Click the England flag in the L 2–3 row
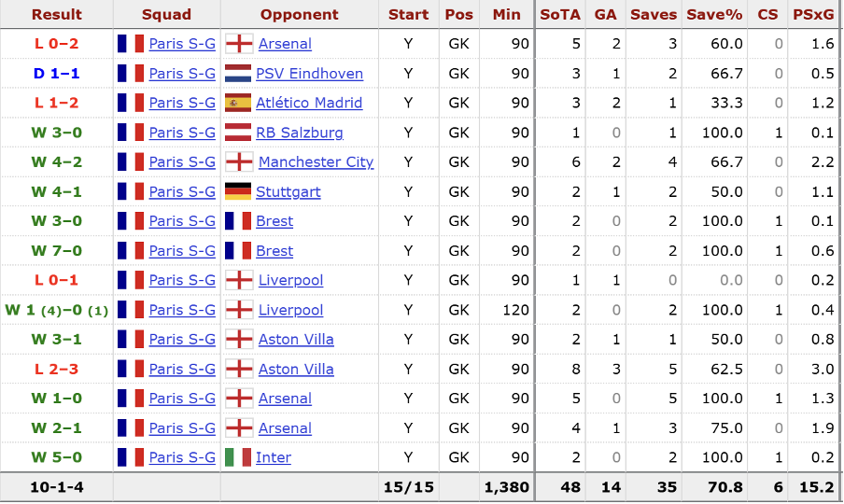Screen dimensions: 844x504 (239, 369)
